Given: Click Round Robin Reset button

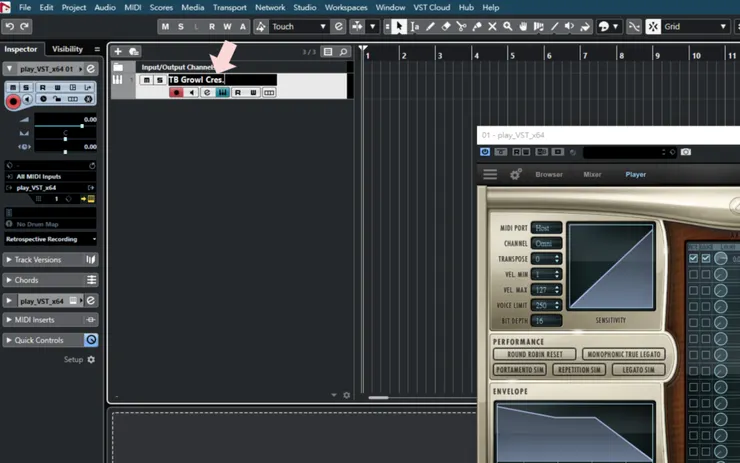Looking at the screenshot, I should [x=535, y=354].
